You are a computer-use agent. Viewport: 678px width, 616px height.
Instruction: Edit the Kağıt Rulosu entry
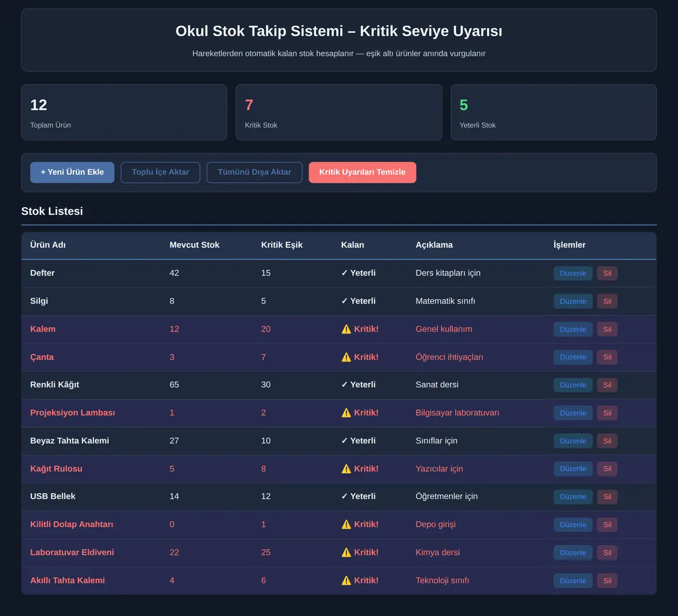click(573, 469)
